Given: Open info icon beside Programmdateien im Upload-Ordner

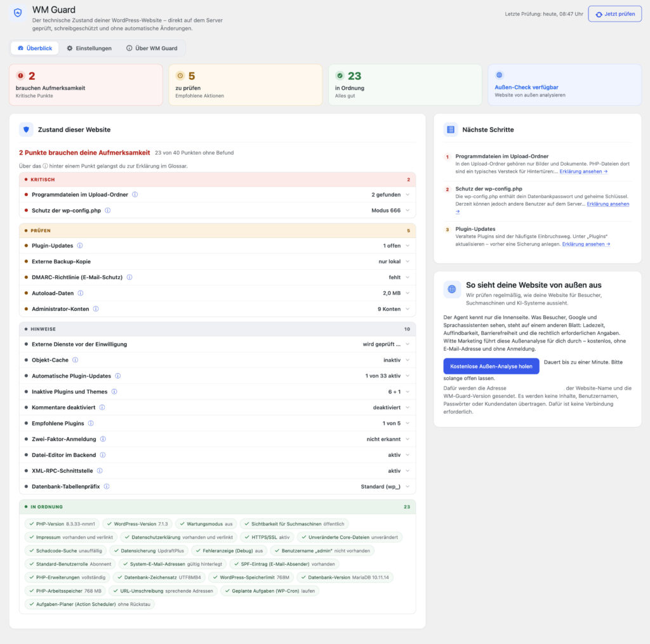Looking at the screenshot, I should [135, 194].
